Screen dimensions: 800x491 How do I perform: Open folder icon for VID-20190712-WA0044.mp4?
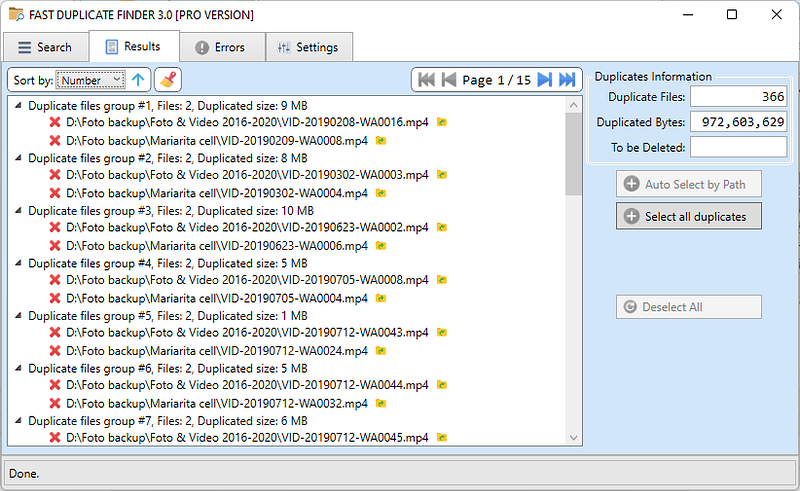tap(442, 385)
